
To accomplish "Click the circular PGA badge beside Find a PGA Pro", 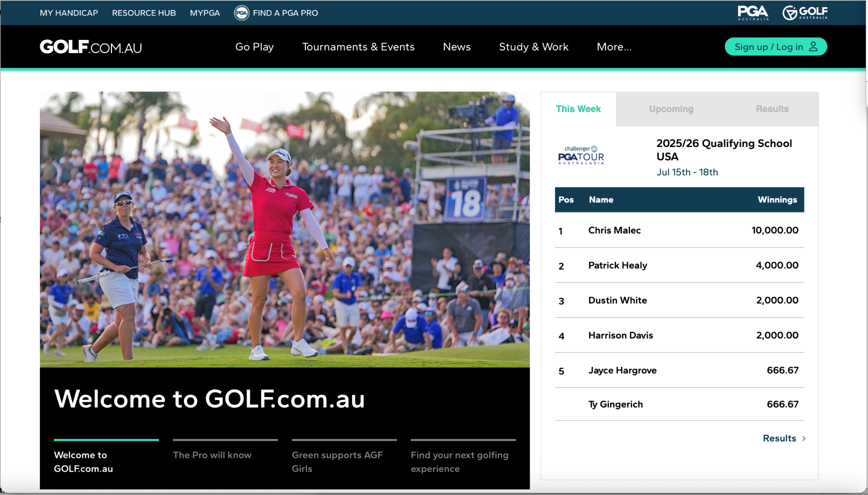I will pyautogui.click(x=241, y=12).
